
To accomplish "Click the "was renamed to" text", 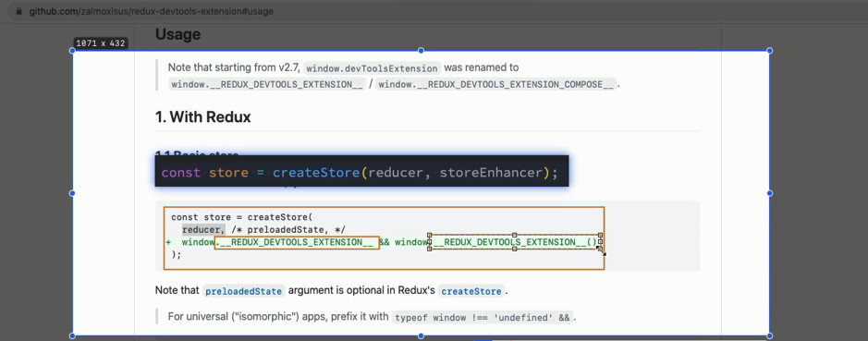I will tap(482, 68).
